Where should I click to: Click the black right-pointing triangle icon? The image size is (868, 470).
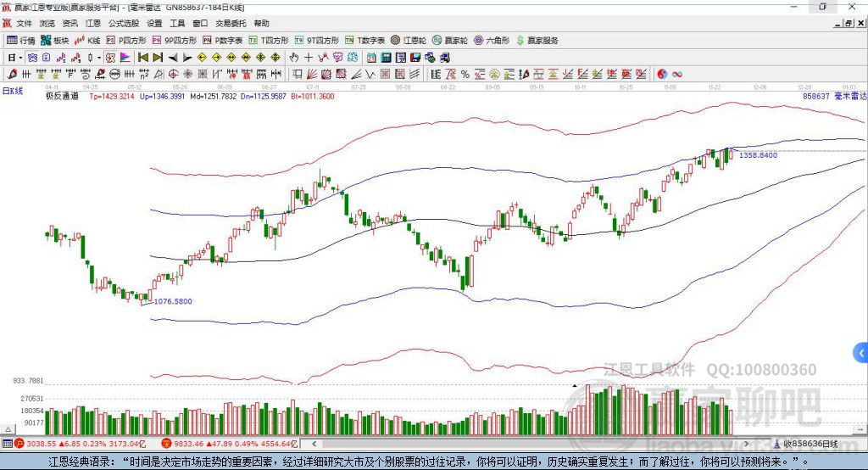click(187, 58)
